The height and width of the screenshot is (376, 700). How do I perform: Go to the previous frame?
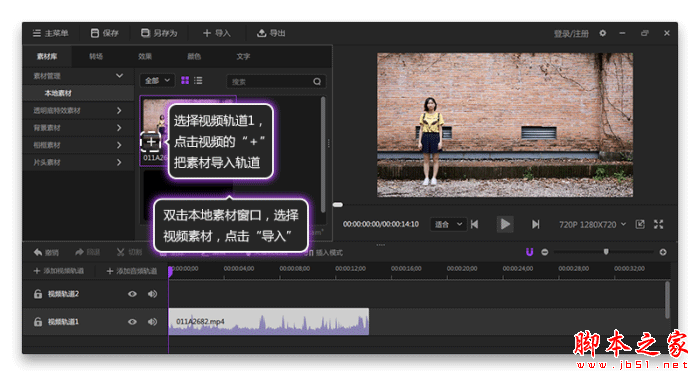pos(475,224)
